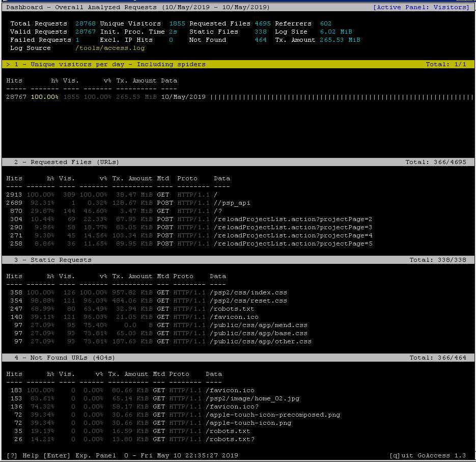Click the Failed Requests value 1
476x462 pixels.
pos(77,40)
